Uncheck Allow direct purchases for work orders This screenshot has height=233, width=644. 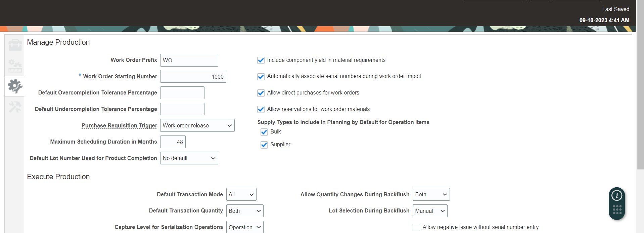point(261,93)
